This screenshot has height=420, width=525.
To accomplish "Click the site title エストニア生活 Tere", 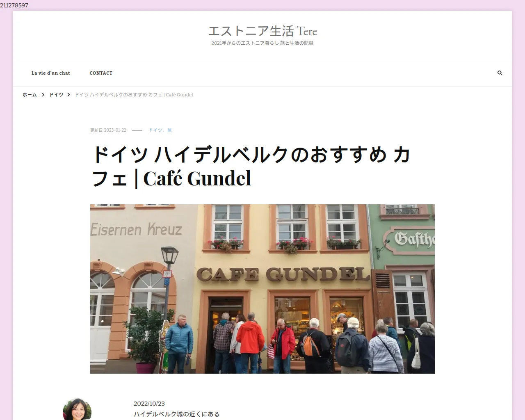I will 262,31.
